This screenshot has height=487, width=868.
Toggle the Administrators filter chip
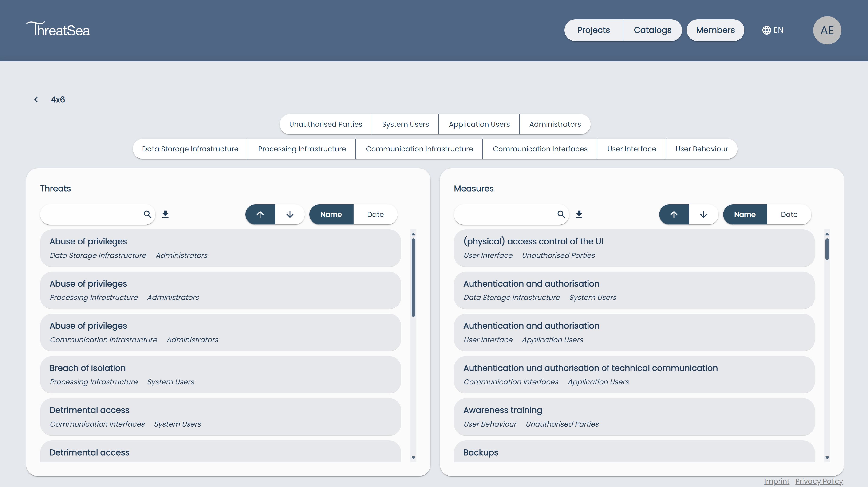point(555,124)
